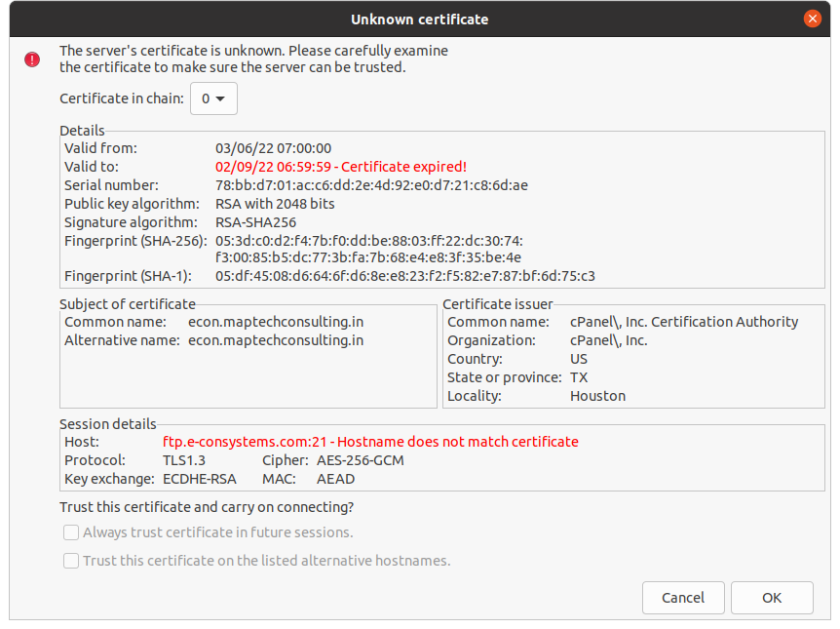The width and height of the screenshot is (840, 629).
Task: Click the Organization value cPanel\, Inc.
Action: tap(609, 340)
